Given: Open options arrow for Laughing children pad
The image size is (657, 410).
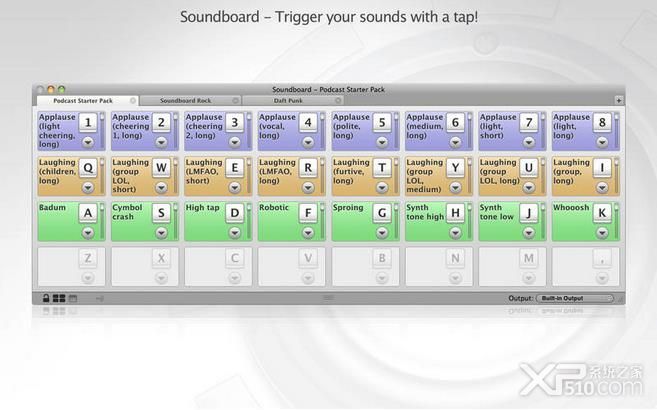Looking at the screenshot, I should coord(88,188).
